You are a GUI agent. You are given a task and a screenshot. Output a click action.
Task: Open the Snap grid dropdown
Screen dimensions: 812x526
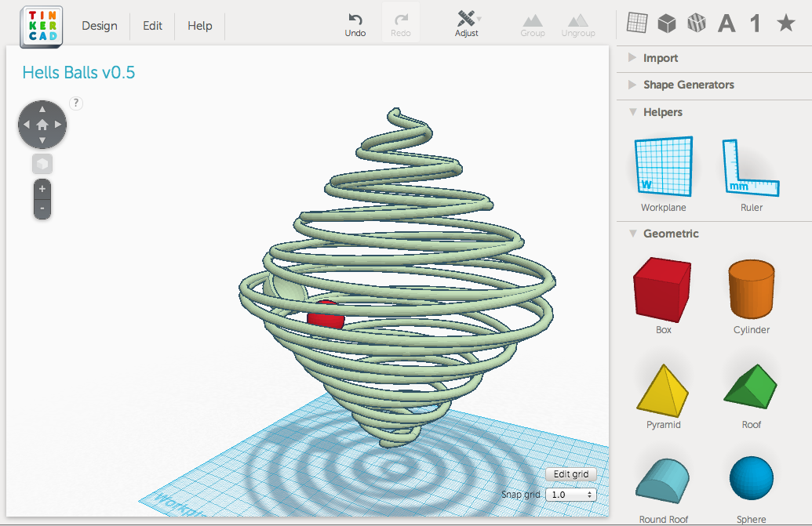click(571, 495)
